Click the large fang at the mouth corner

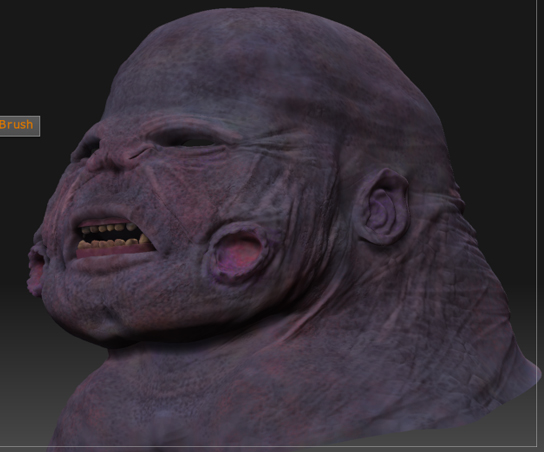click(x=144, y=239)
